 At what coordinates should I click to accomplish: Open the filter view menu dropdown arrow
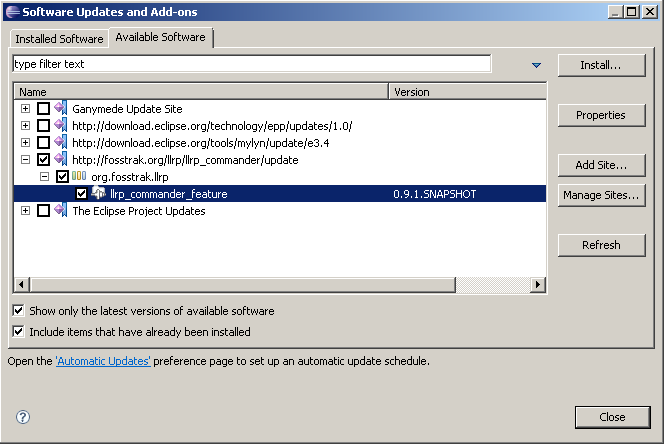tap(536, 65)
